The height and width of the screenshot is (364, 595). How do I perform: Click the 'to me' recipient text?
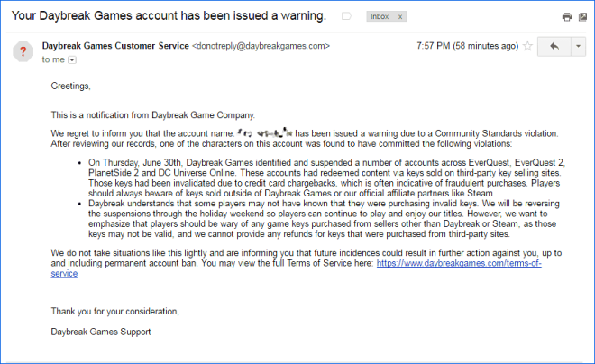(53, 59)
